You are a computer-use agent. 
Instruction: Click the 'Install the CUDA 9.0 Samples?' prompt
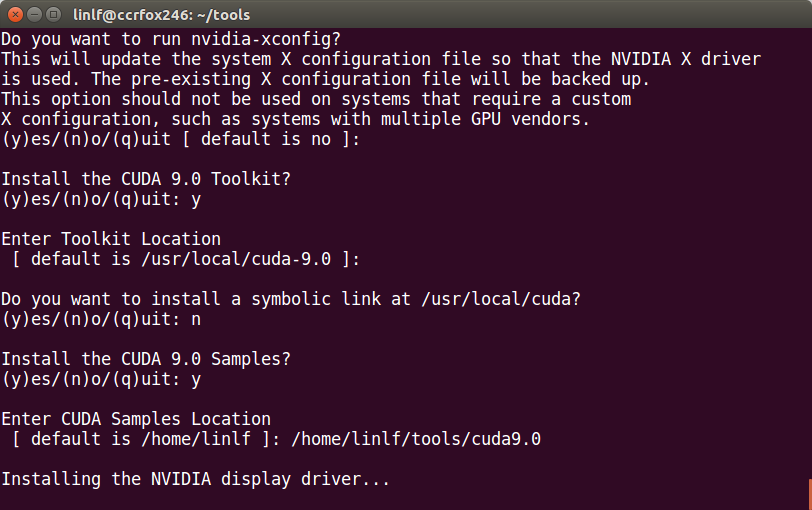tap(146, 359)
